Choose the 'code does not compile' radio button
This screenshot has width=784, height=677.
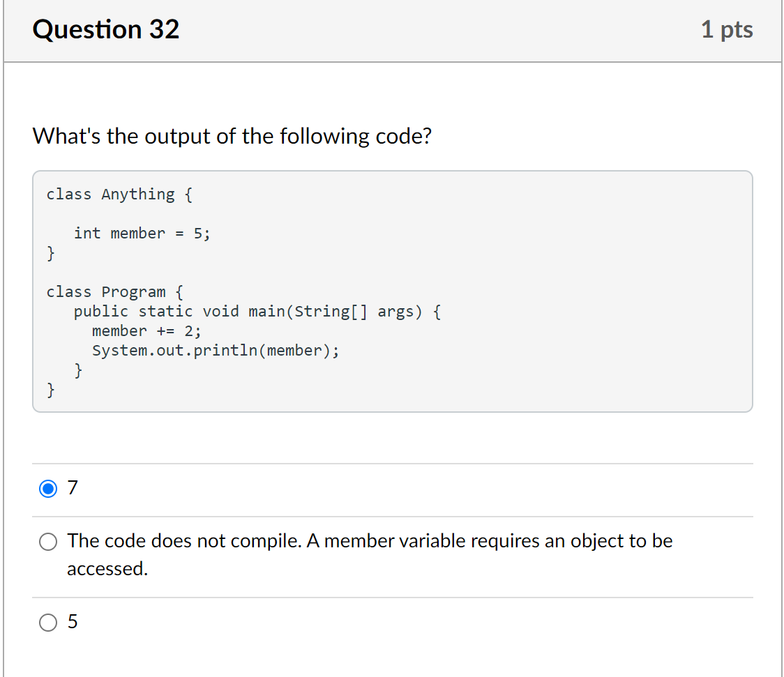tap(48, 541)
